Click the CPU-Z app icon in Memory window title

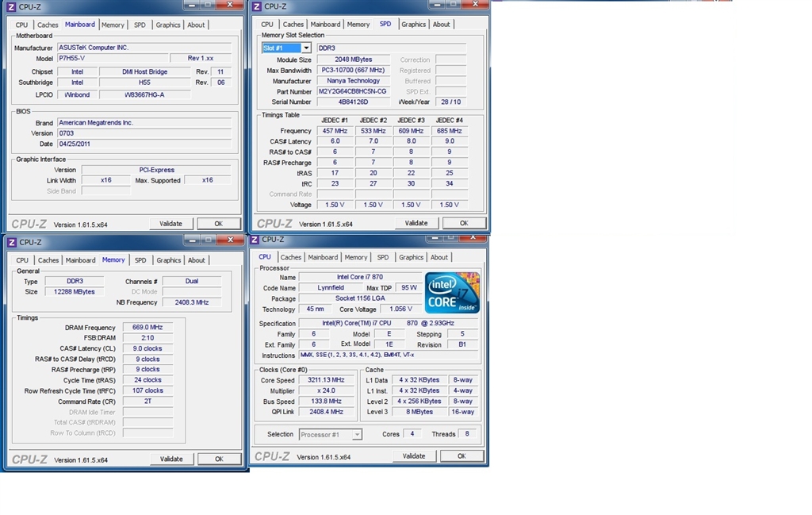tap(12, 243)
